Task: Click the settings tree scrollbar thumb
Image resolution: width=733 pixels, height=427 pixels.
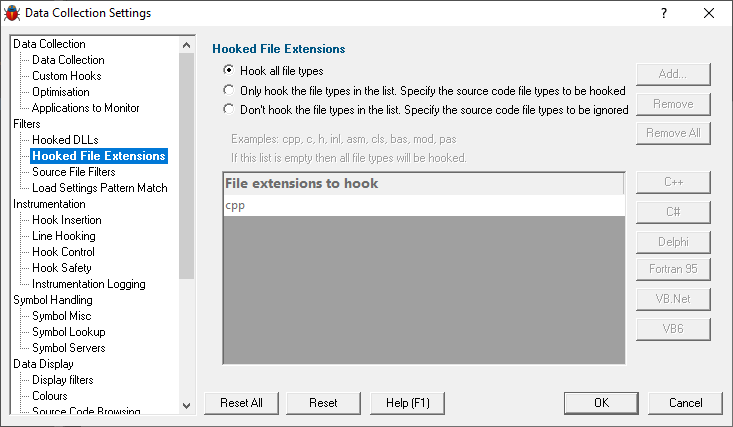Action: pyautogui.click(x=187, y=166)
